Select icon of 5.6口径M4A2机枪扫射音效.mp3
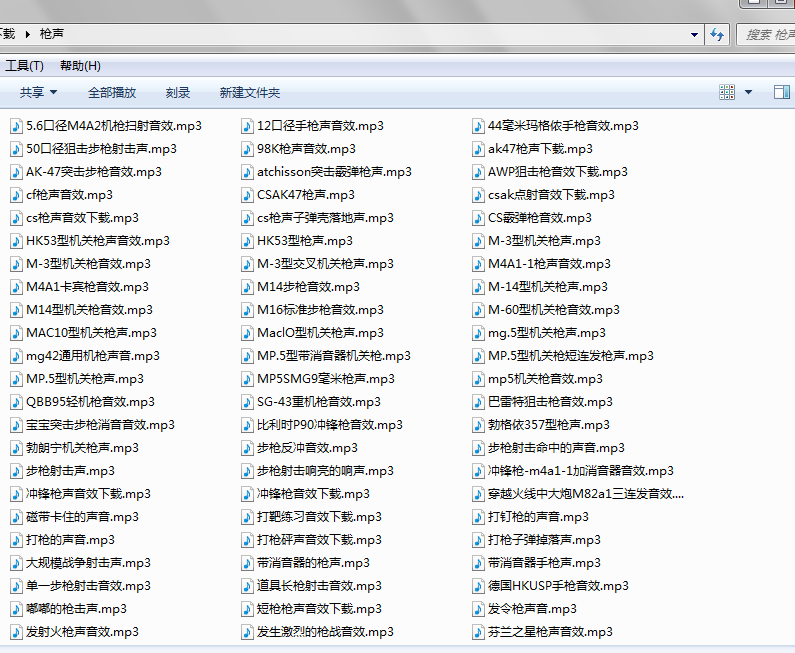Image resolution: width=795 pixels, height=653 pixels. coord(17,126)
